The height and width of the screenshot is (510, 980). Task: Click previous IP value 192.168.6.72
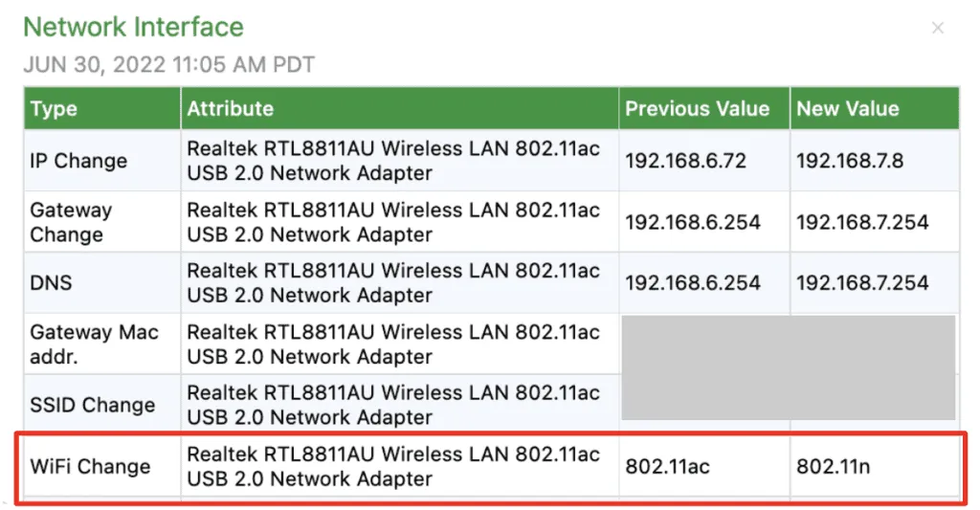point(685,161)
